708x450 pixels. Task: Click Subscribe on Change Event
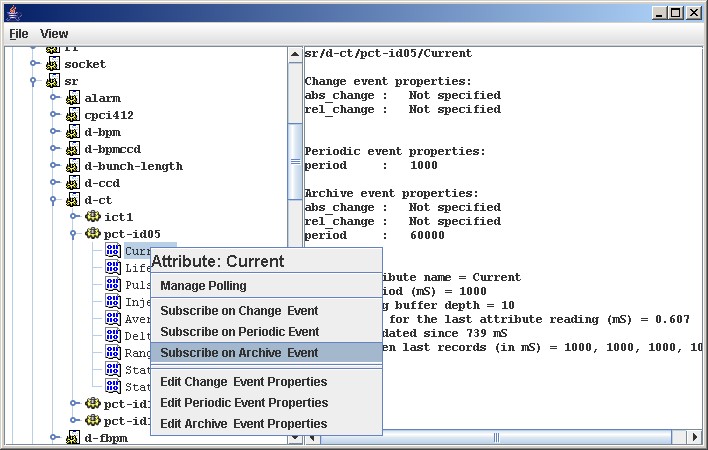239,310
